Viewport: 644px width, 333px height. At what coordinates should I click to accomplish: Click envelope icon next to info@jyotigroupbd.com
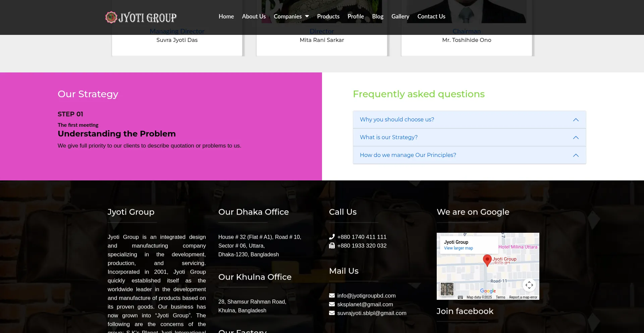[332, 295]
